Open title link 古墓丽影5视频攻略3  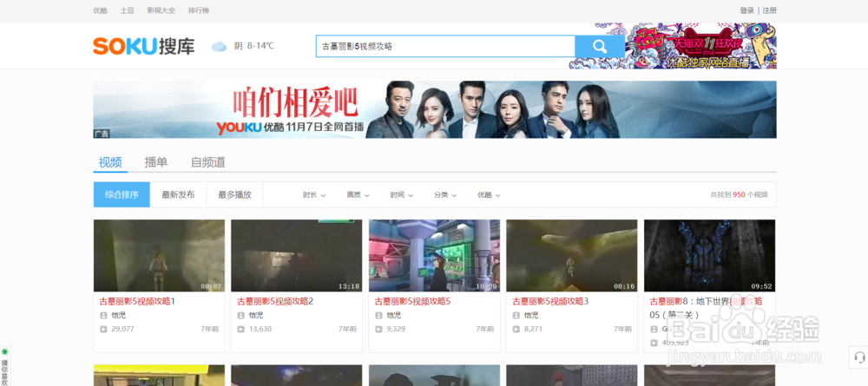point(550,301)
